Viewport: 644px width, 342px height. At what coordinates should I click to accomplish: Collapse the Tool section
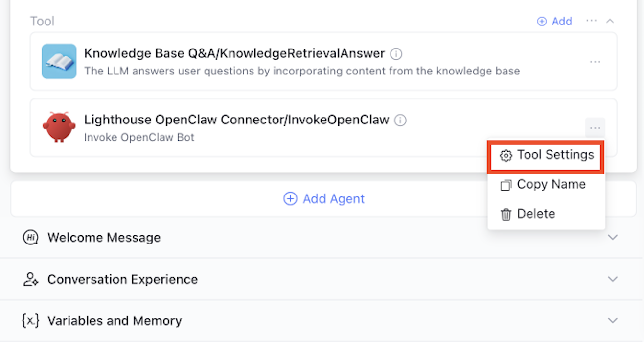coord(610,21)
